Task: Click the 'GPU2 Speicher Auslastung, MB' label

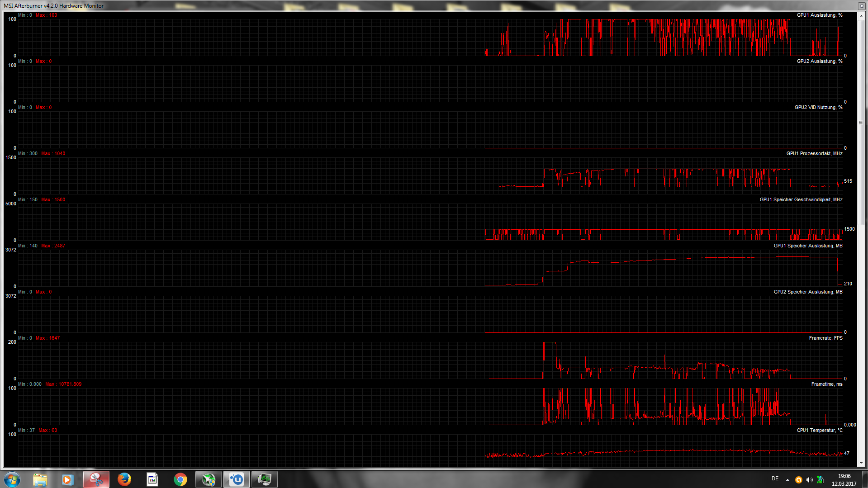Action: [808, 292]
